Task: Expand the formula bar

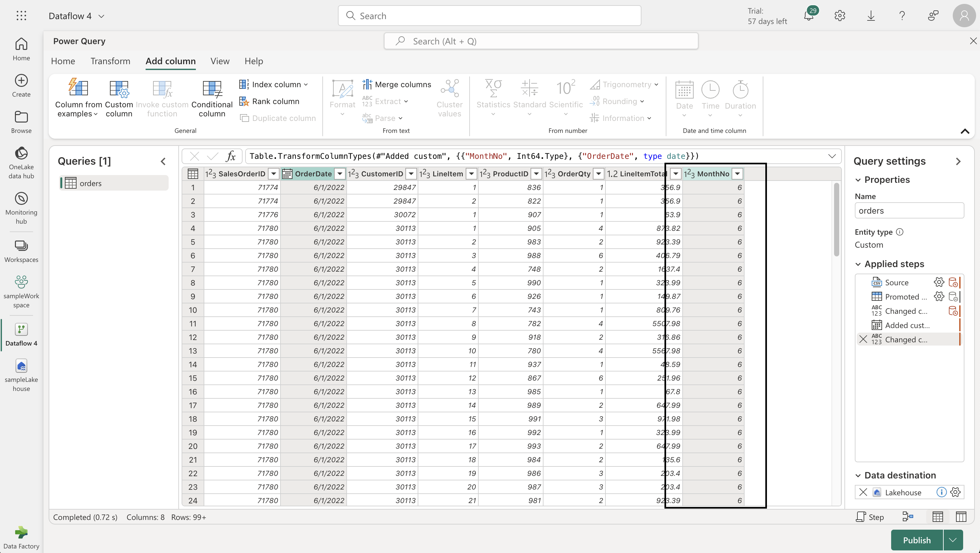Action: click(x=832, y=156)
